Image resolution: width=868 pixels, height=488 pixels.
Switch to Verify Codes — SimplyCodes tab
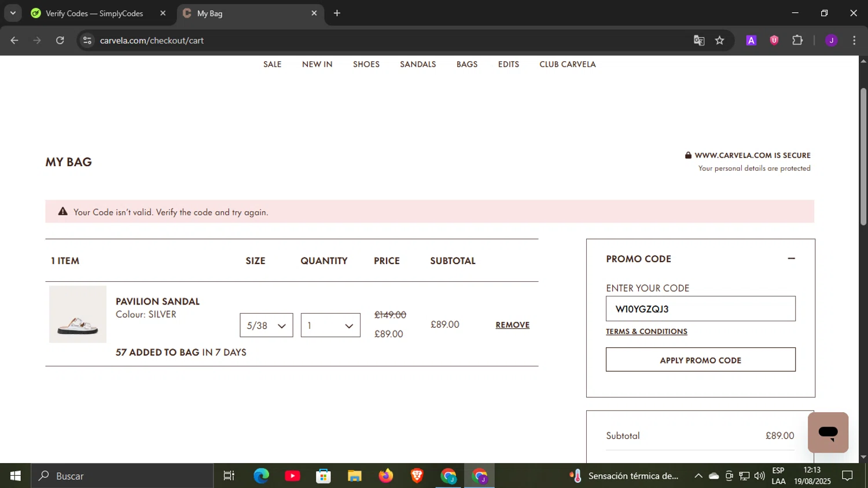point(94,13)
